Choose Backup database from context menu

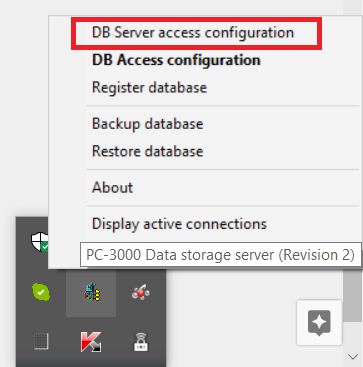tap(147, 124)
